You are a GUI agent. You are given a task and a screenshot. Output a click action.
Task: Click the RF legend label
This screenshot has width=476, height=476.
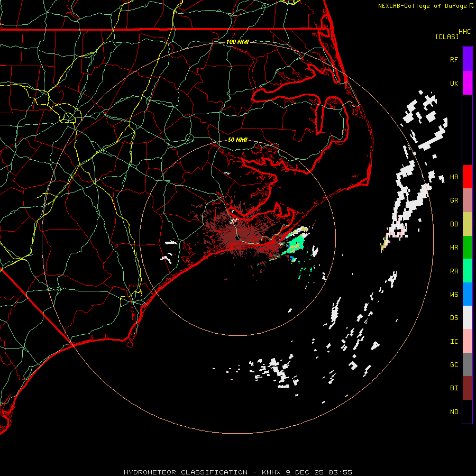coord(454,59)
